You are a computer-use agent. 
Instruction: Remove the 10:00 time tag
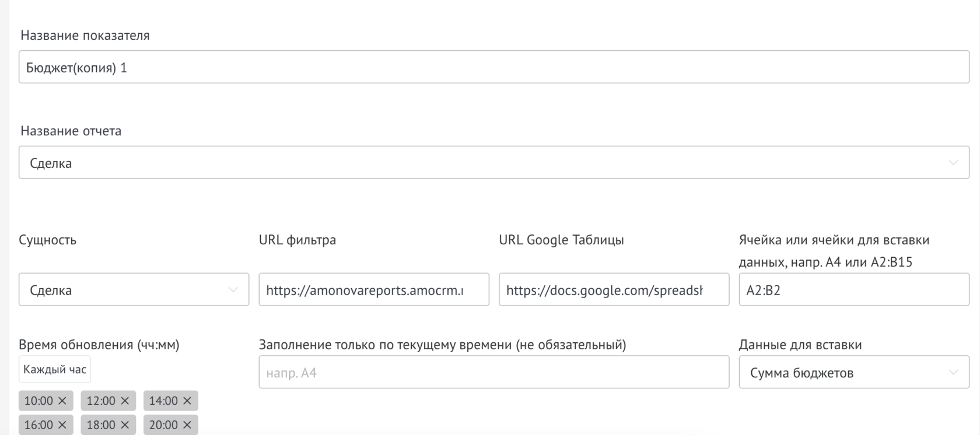[x=62, y=401]
